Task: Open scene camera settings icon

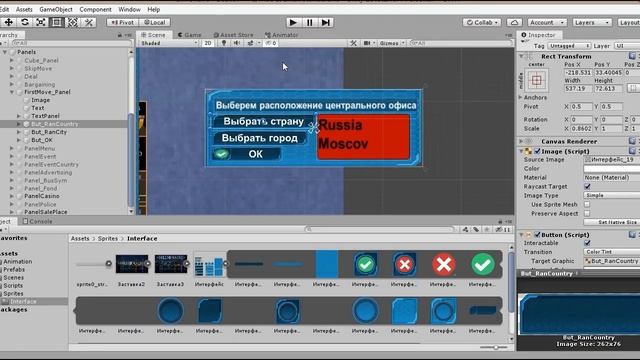Action: point(367,43)
